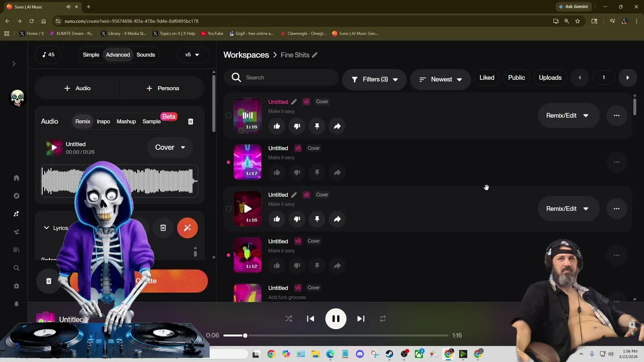
Task: Open the Filters (3) dropdown
Action: (374, 79)
